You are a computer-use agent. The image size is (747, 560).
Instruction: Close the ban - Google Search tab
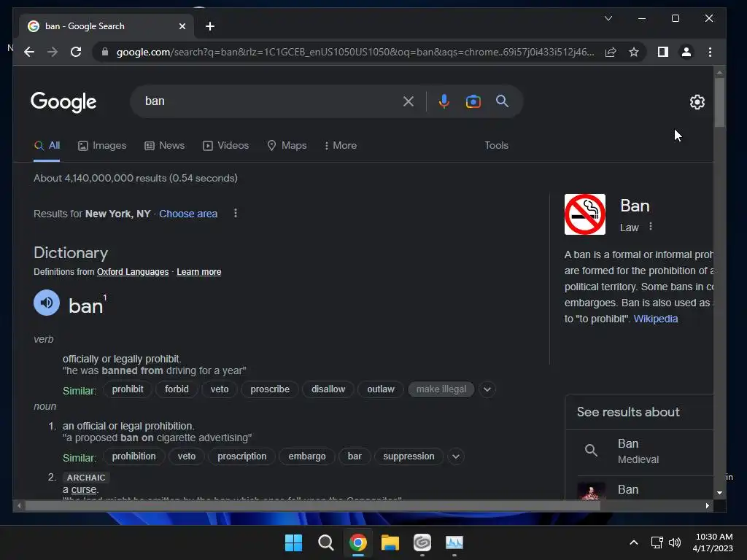[182, 26]
